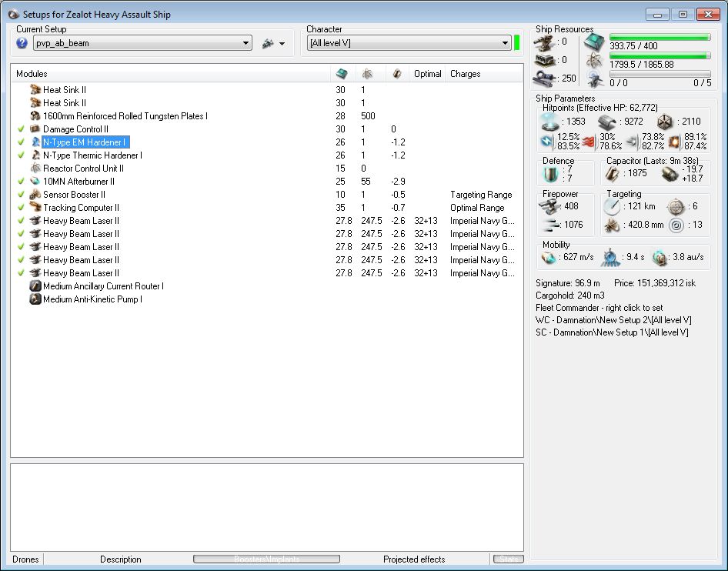
Task: Click the Charges column header
Action: point(484,74)
